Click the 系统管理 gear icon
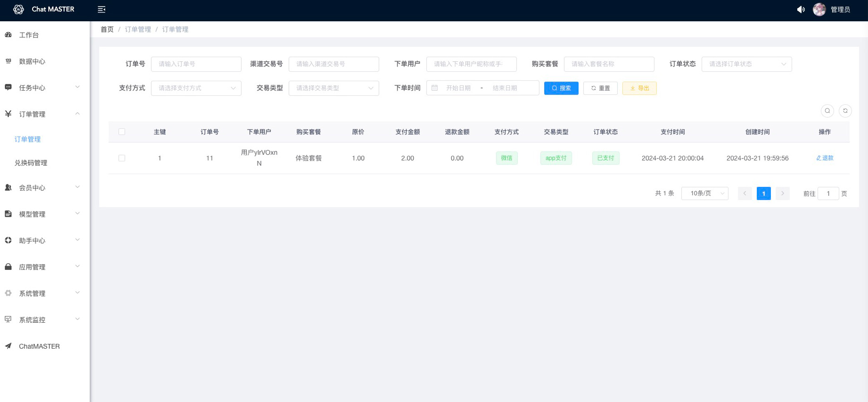868x402 pixels. point(8,293)
